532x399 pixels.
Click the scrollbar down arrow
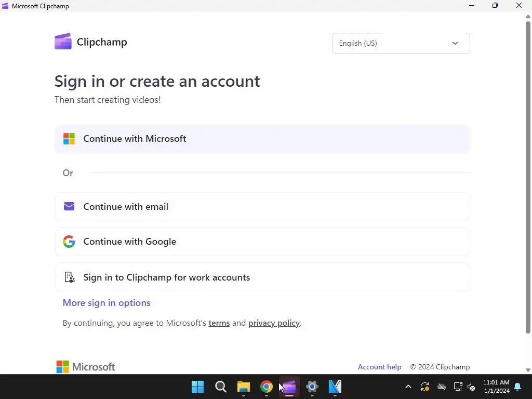(528, 370)
